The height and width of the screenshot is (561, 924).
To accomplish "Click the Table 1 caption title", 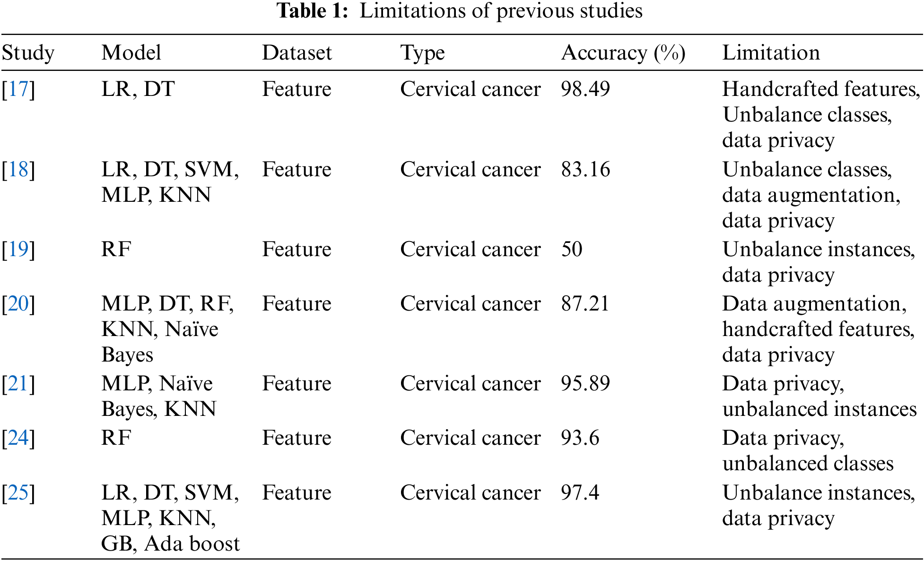I will click(x=460, y=11).
